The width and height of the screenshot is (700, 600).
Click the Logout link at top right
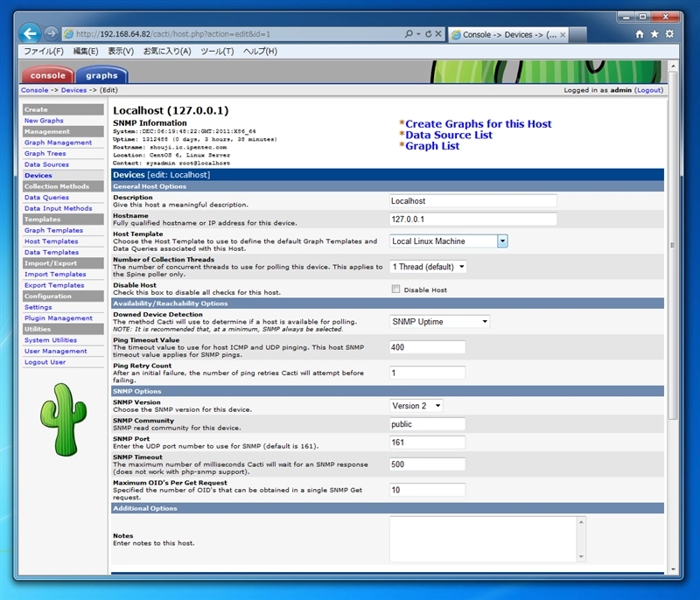point(649,90)
